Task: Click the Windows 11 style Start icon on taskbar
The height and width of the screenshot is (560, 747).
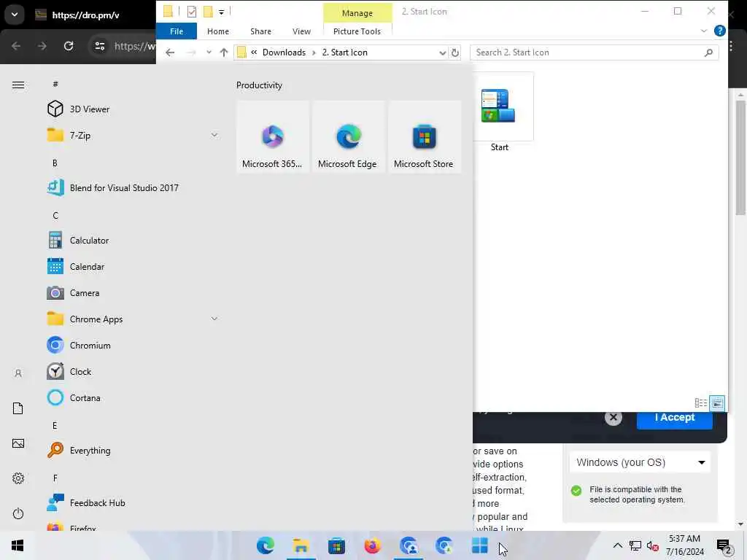Action: (x=480, y=545)
